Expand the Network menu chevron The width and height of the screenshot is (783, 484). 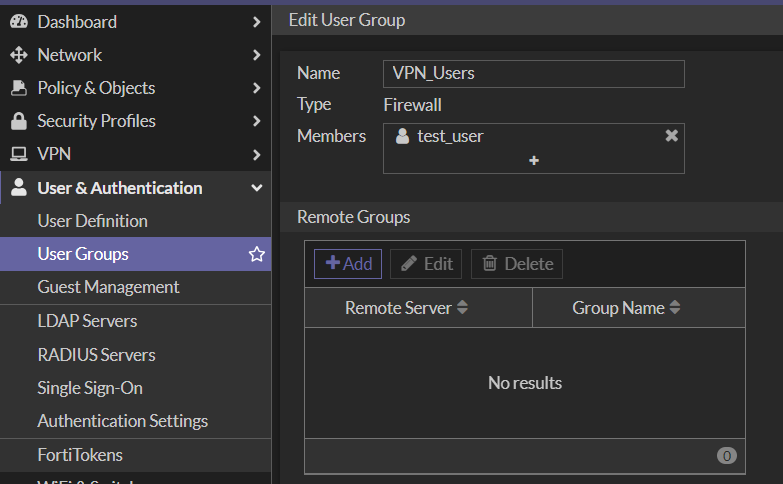[257, 55]
